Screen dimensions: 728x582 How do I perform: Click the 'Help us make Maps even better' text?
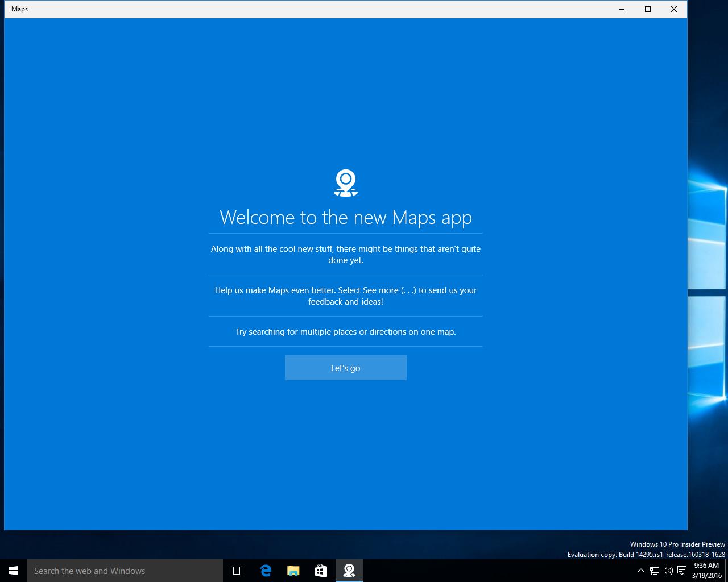click(x=346, y=296)
